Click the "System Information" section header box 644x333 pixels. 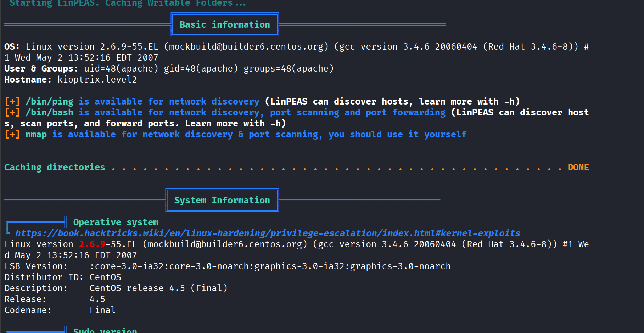[x=222, y=200]
